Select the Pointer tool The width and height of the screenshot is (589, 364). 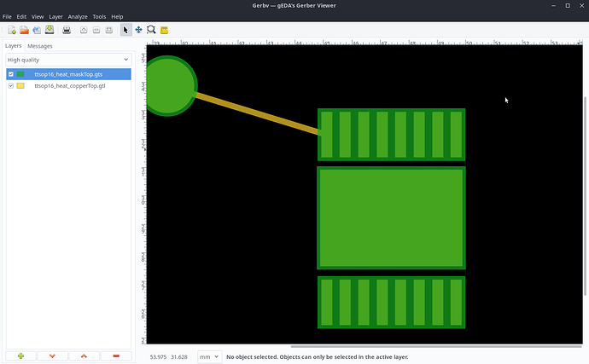point(125,30)
